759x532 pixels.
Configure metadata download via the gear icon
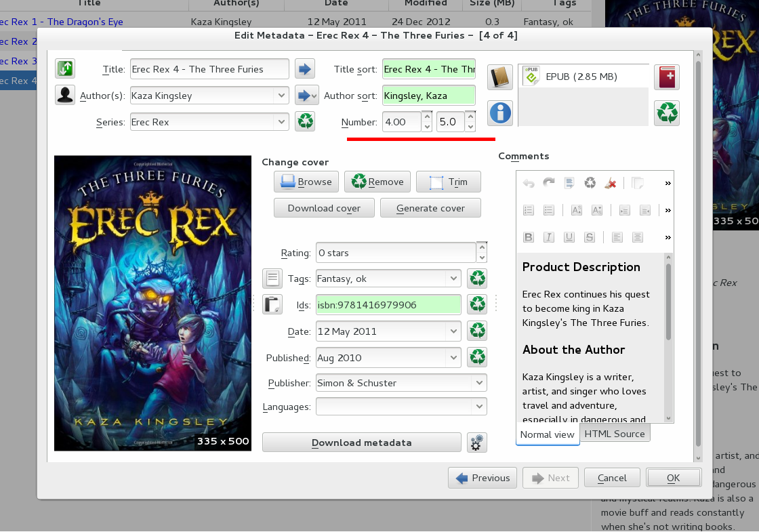click(477, 443)
